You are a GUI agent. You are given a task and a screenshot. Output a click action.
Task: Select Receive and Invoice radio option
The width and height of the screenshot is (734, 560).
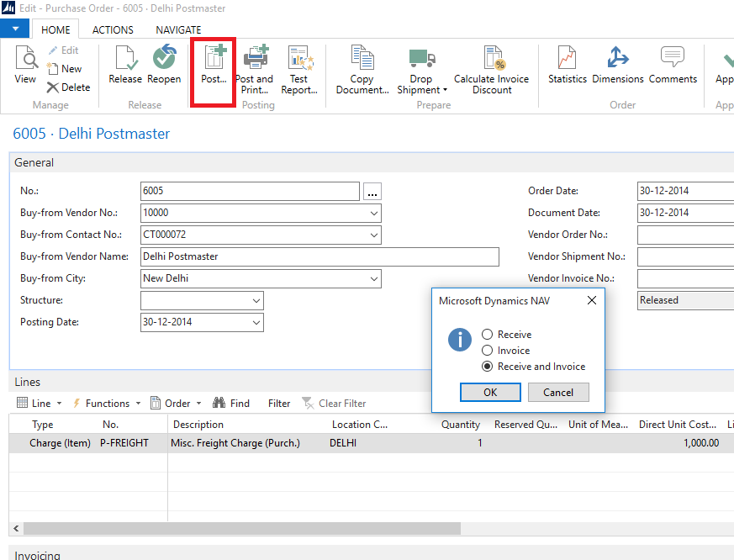click(488, 366)
